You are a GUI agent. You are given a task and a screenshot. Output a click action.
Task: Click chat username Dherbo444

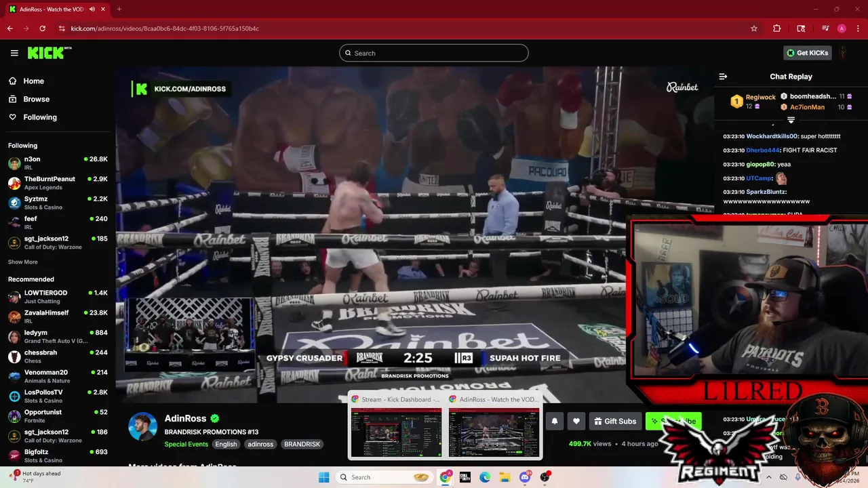(763, 150)
